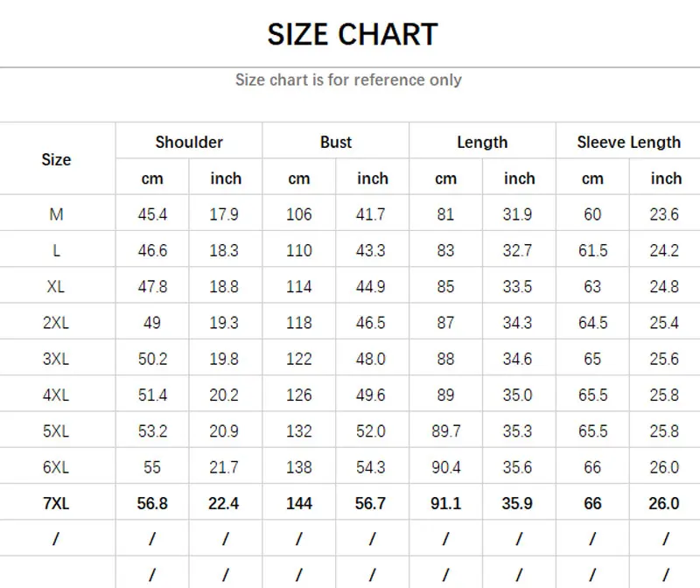
Task: Click the inch subheader under Sleeve Length
Action: point(666,178)
